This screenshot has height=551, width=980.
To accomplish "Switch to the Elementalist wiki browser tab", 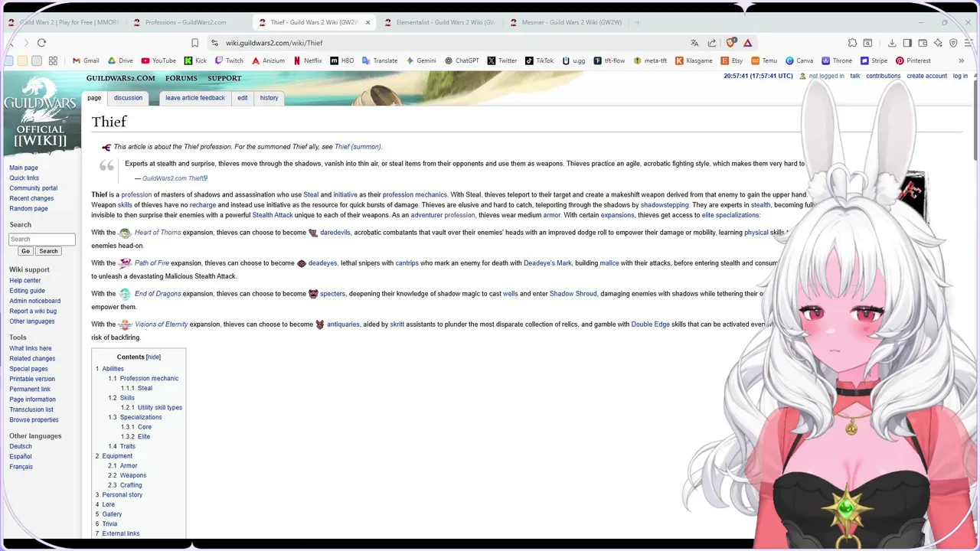I will click(x=439, y=22).
